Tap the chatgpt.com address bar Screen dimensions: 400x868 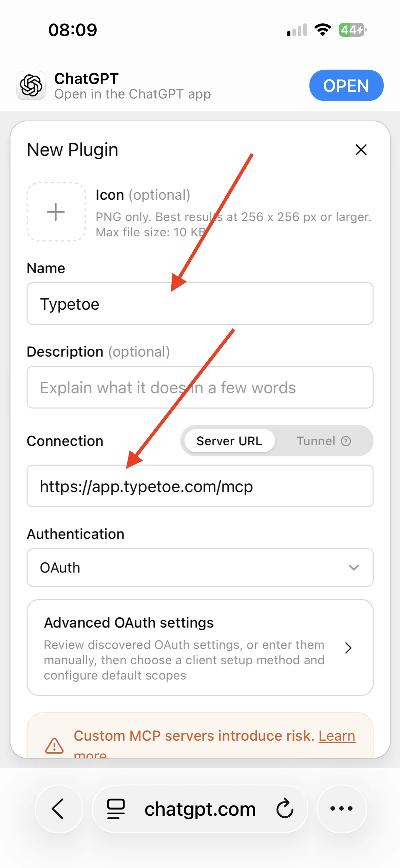point(200,809)
